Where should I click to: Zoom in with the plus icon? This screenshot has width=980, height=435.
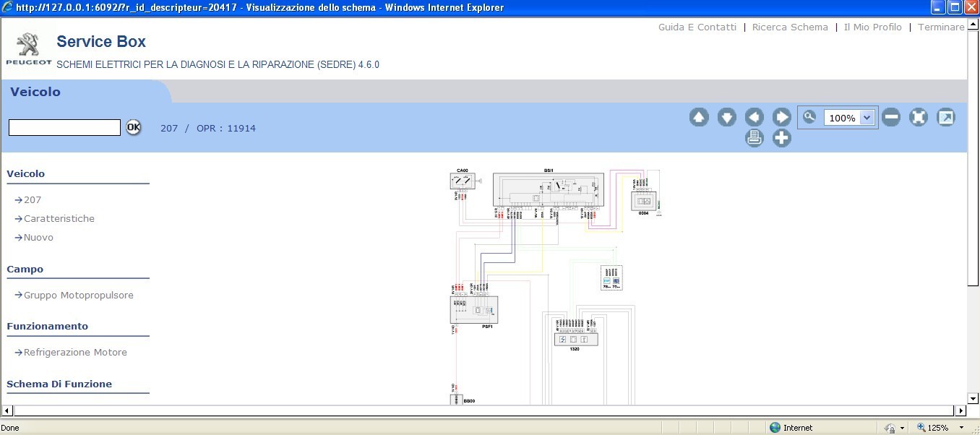click(781, 138)
